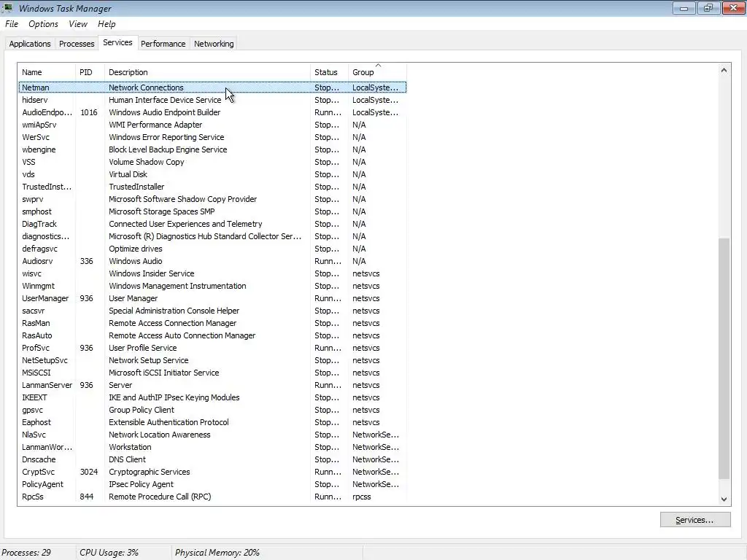747x560 pixels.
Task: Restore down the Task Manager window
Action: (708, 8)
